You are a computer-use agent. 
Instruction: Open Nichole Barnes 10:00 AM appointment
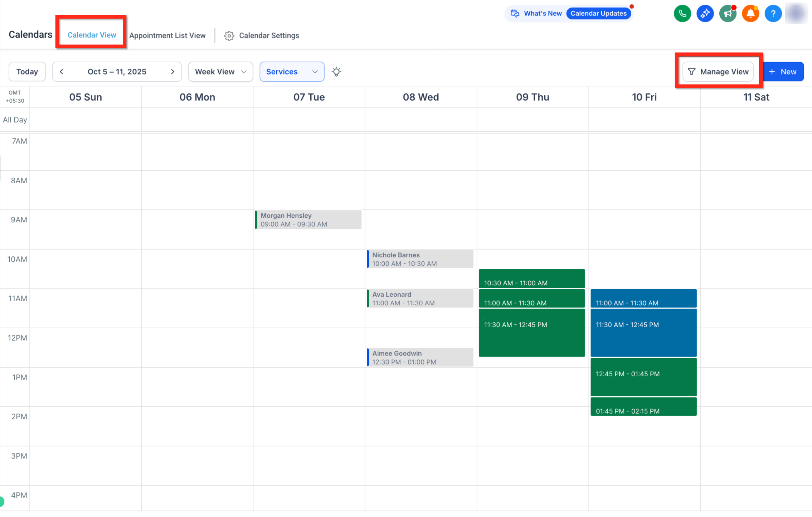coord(420,259)
